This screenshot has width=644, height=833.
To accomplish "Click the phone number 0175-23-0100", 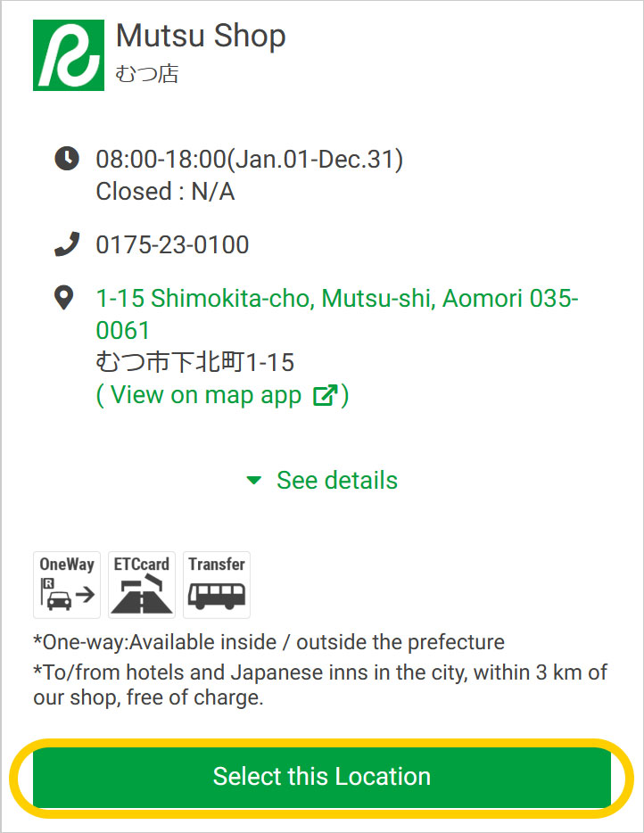I will tap(172, 244).
